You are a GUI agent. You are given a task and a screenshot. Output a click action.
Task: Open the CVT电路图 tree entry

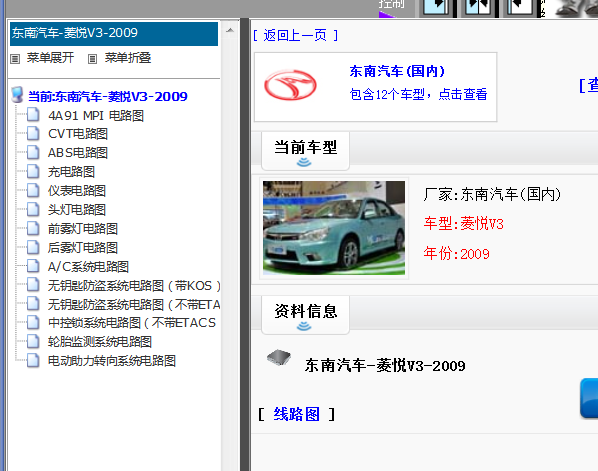coord(78,134)
